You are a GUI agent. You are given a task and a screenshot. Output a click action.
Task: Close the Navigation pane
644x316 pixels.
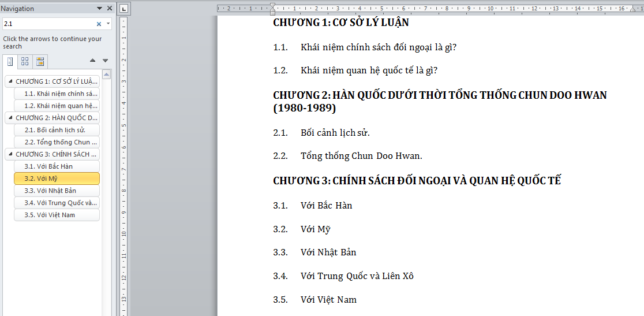pos(109,8)
